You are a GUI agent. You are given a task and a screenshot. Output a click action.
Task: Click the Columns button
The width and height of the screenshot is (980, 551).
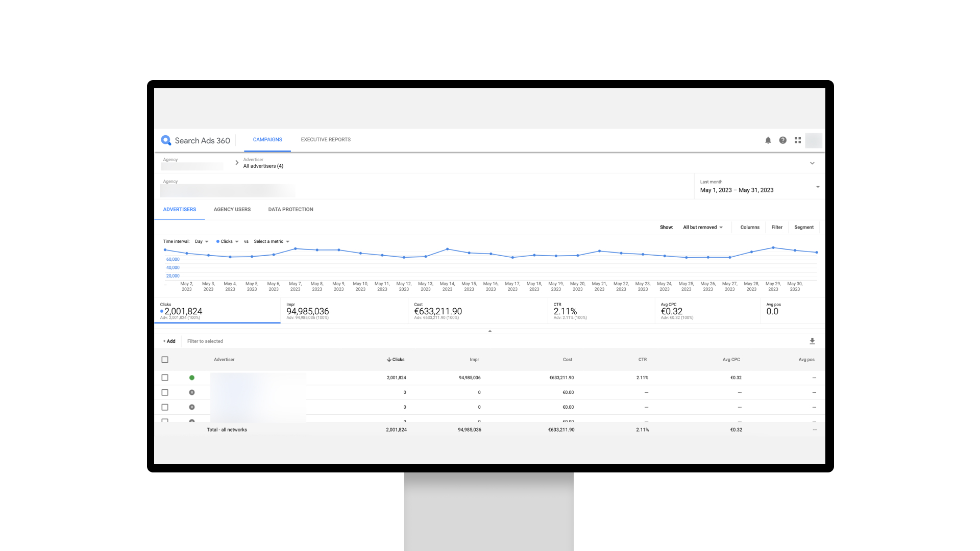(x=749, y=228)
